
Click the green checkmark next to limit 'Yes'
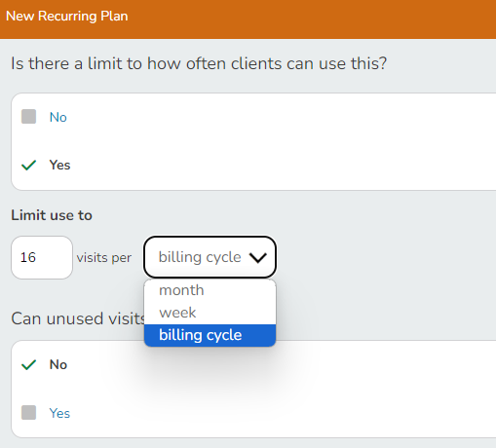[x=28, y=165]
